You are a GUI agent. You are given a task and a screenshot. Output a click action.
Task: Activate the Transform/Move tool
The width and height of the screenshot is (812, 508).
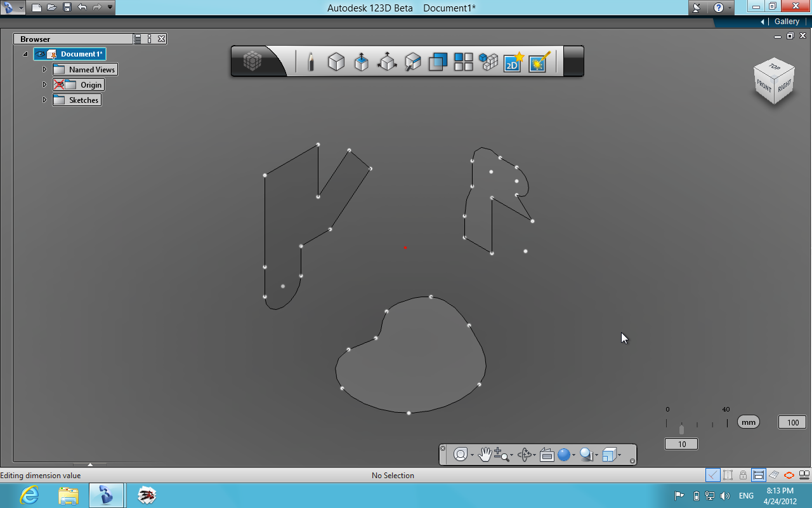[387, 62]
